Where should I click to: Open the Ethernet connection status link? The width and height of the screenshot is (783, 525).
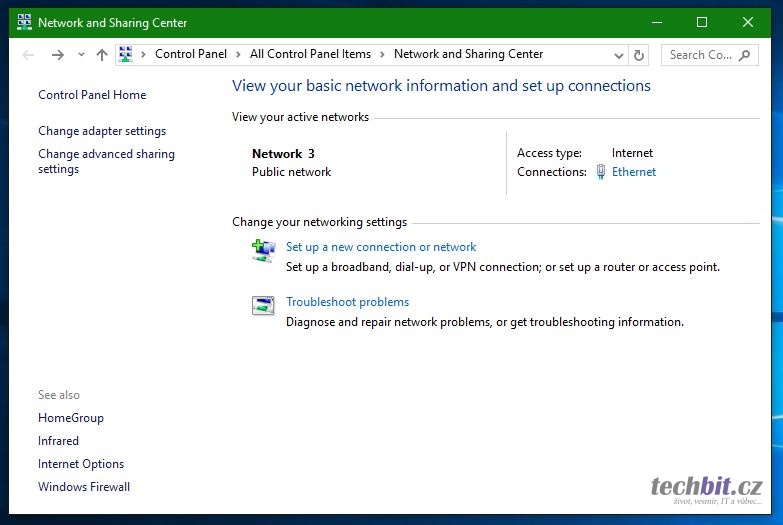634,172
